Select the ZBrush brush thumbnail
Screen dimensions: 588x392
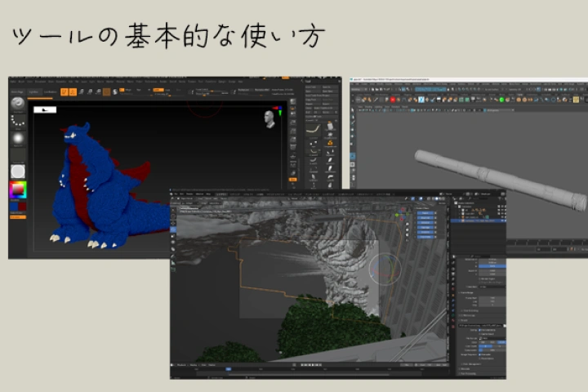point(17,103)
